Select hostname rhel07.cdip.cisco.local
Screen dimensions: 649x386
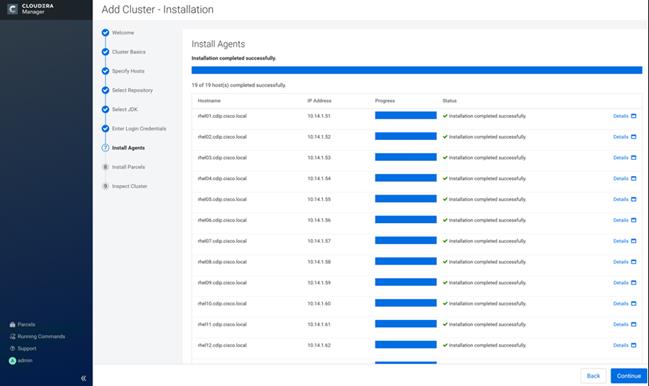coord(222,241)
